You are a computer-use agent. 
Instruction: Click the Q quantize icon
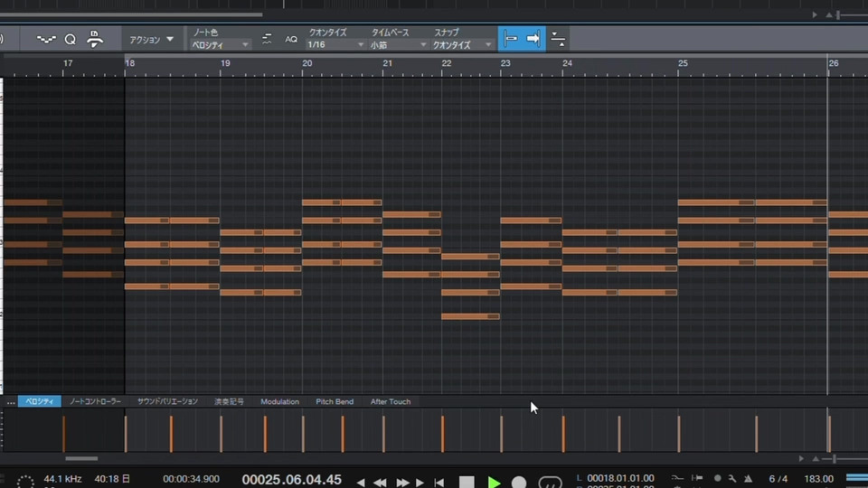tap(71, 39)
